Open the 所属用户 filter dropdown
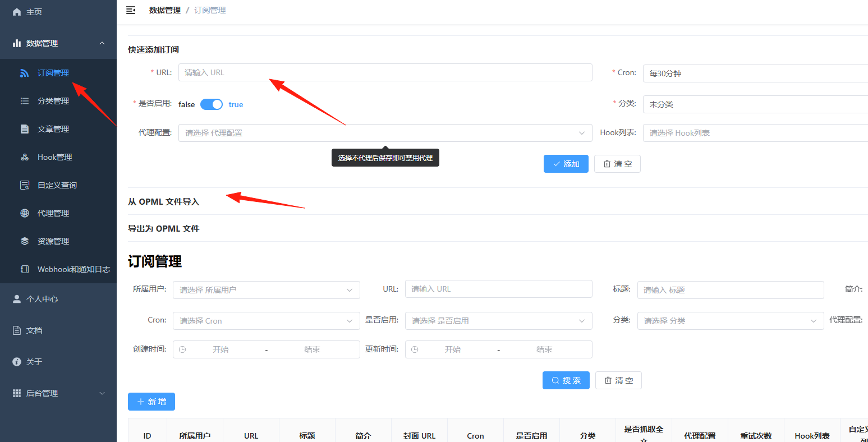868x442 pixels. (266, 290)
